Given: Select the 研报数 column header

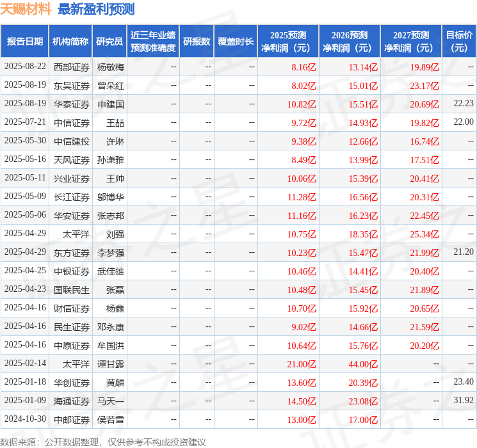Looking at the screenshot, I should click(196, 42).
